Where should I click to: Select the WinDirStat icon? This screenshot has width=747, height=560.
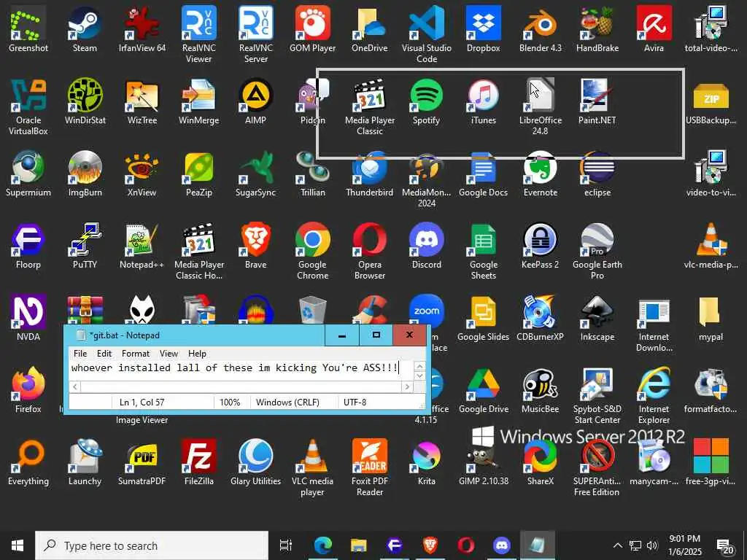pyautogui.click(x=85, y=102)
